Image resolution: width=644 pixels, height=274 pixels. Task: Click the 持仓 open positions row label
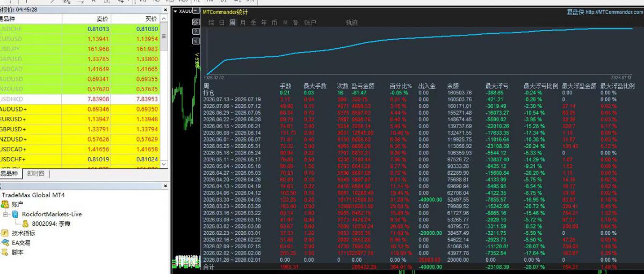click(x=208, y=93)
